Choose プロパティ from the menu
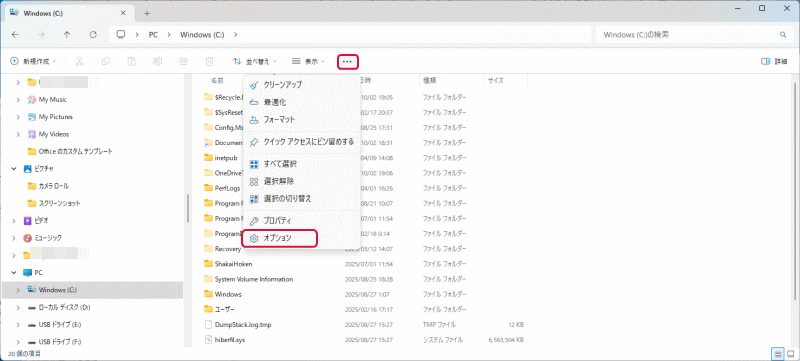 [302, 221]
